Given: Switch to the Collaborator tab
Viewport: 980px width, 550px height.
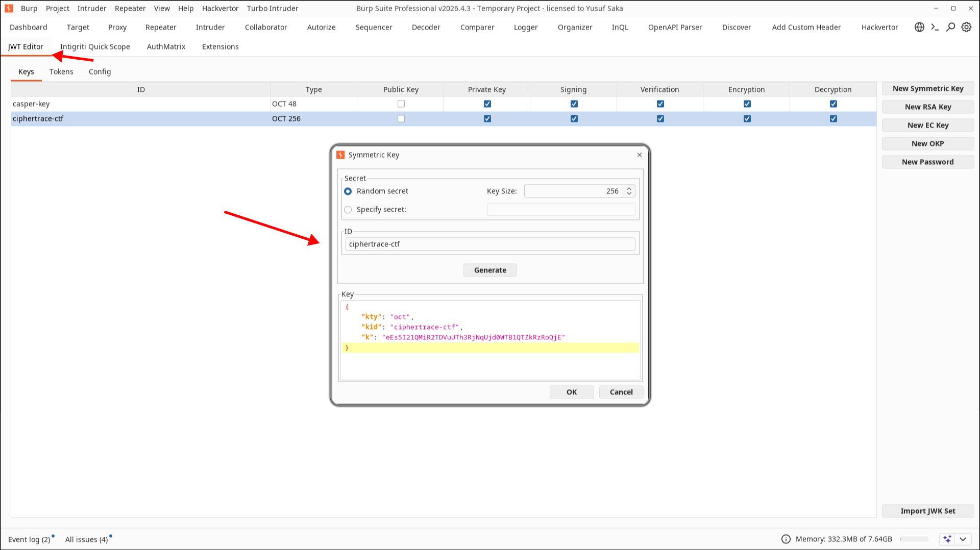Looking at the screenshot, I should [x=266, y=27].
